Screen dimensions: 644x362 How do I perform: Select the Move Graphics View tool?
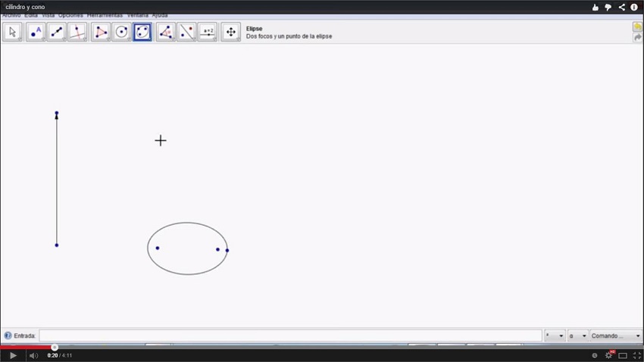[231, 32]
